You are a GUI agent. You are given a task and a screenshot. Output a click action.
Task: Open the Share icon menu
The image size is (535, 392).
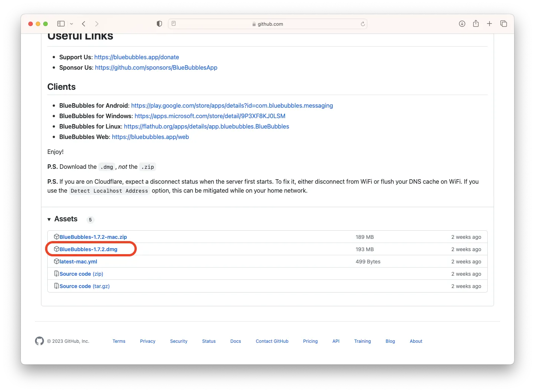476,23
